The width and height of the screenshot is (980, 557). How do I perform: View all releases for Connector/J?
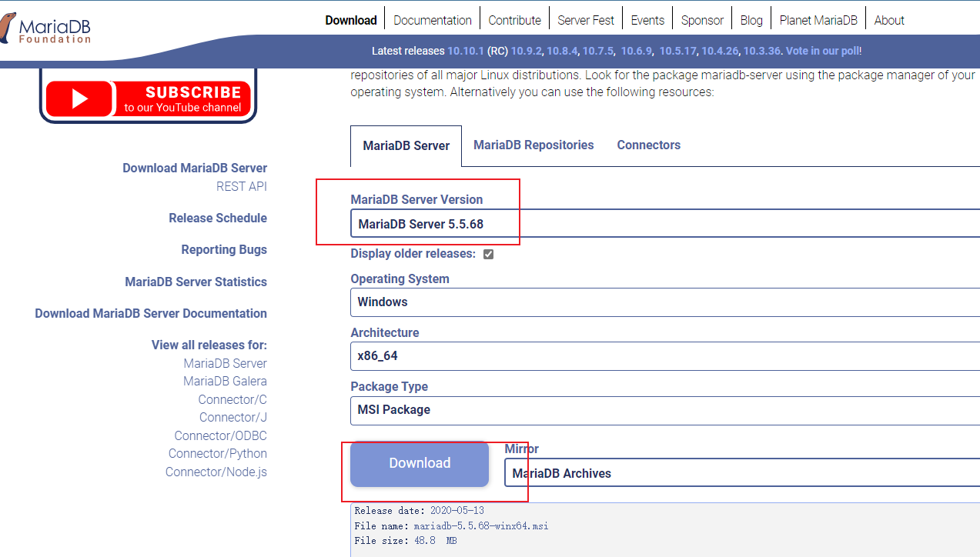click(233, 417)
